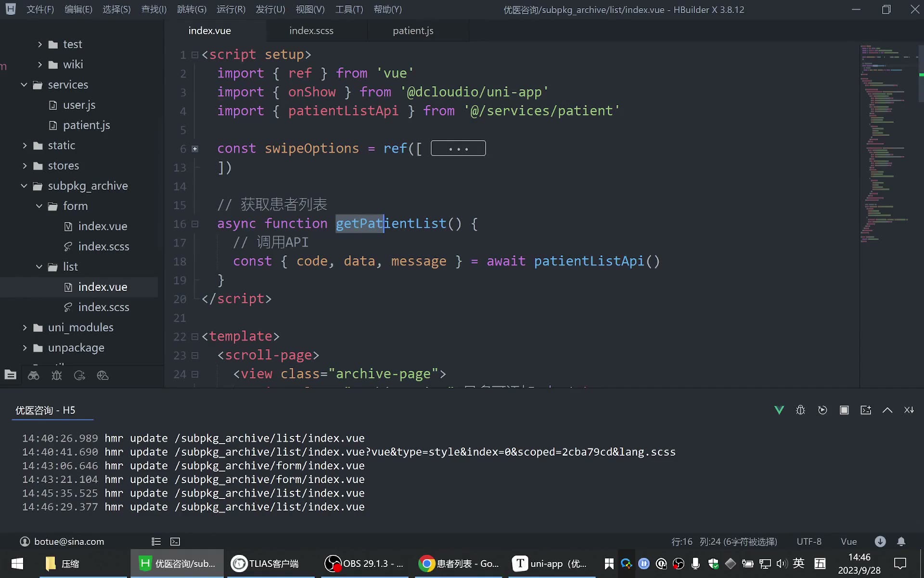Click the X-with-down-arrow console icon
The height and width of the screenshot is (578, 924).
tap(909, 410)
